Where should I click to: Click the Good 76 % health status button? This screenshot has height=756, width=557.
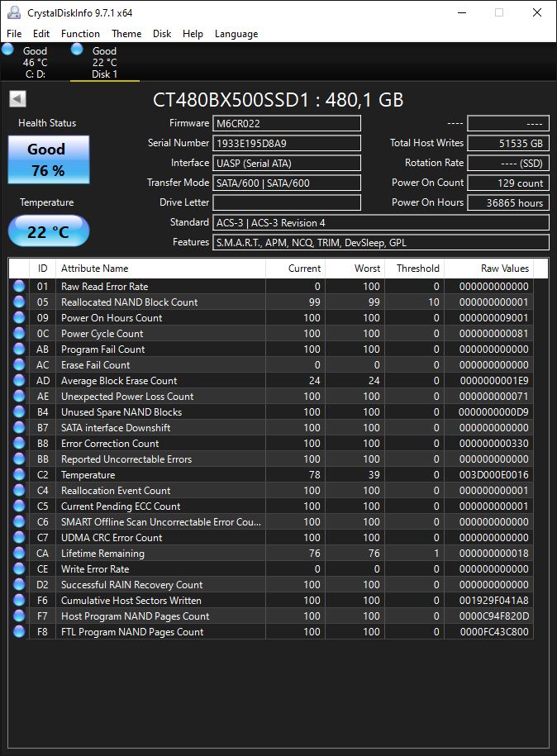49,159
